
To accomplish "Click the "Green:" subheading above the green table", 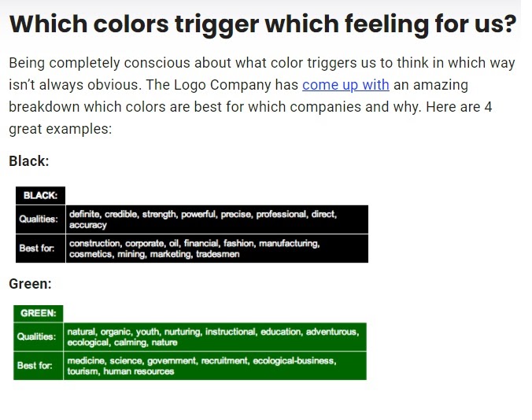I will coord(30,284).
